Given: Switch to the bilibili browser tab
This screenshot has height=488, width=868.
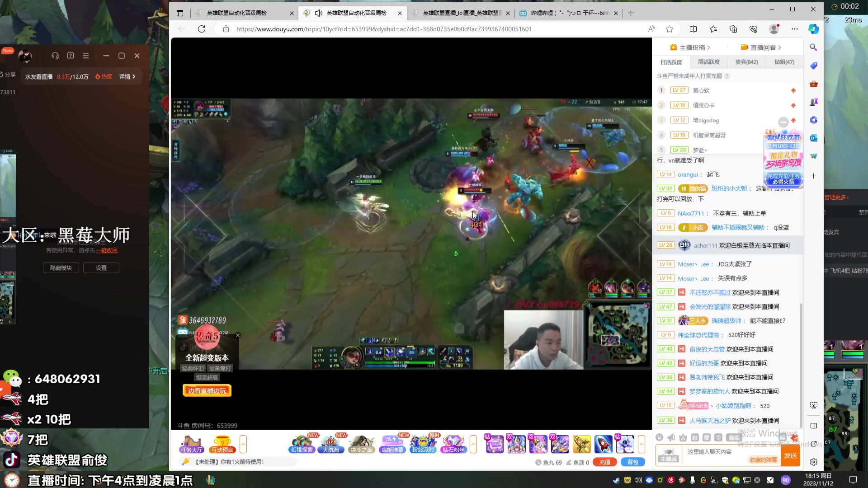Looking at the screenshot, I should [569, 13].
